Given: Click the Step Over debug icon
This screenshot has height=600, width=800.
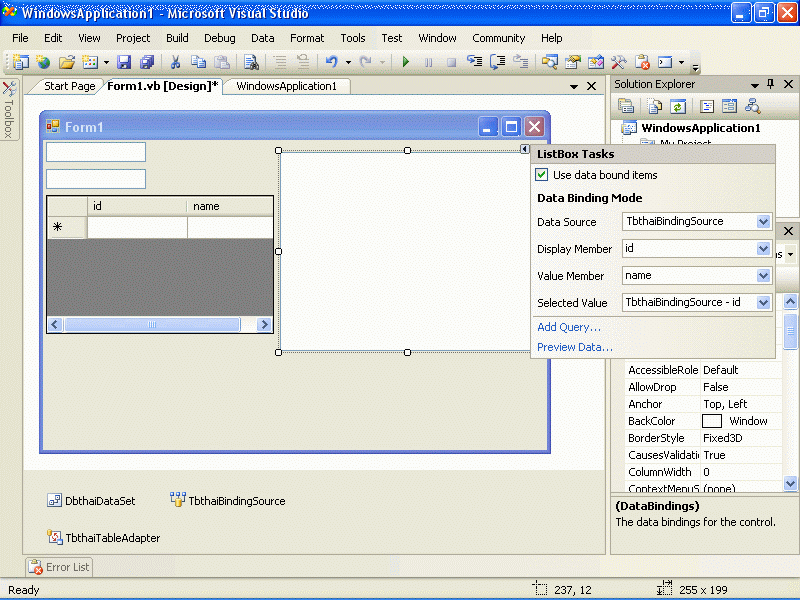Looking at the screenshot, I should click(497, 62).
